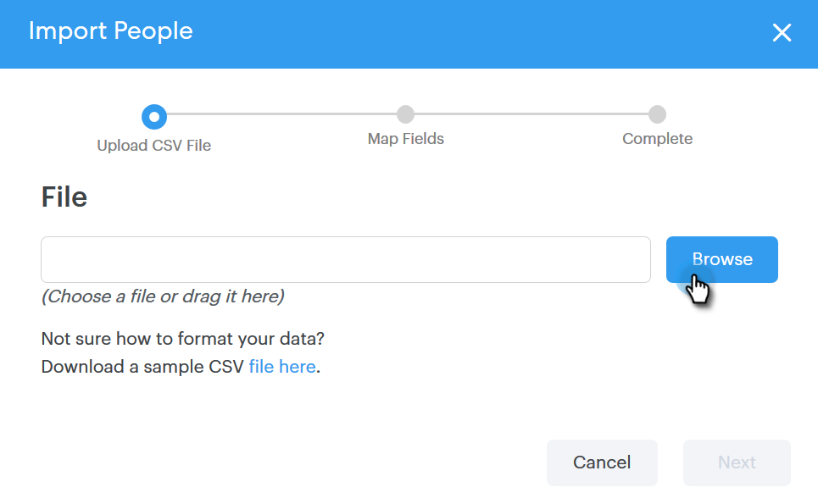818x504 pixels.
Task: Open file picker with Browse button
Action: (722, 259)
